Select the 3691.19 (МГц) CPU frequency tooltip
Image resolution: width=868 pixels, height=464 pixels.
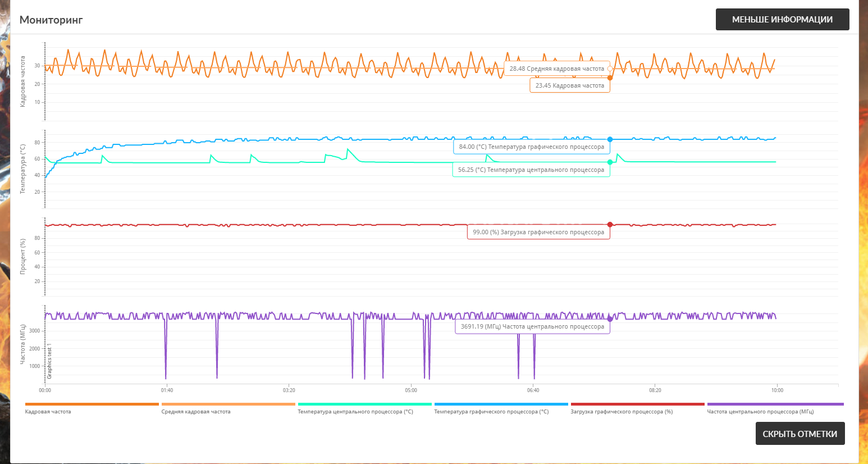coord(532,326)
